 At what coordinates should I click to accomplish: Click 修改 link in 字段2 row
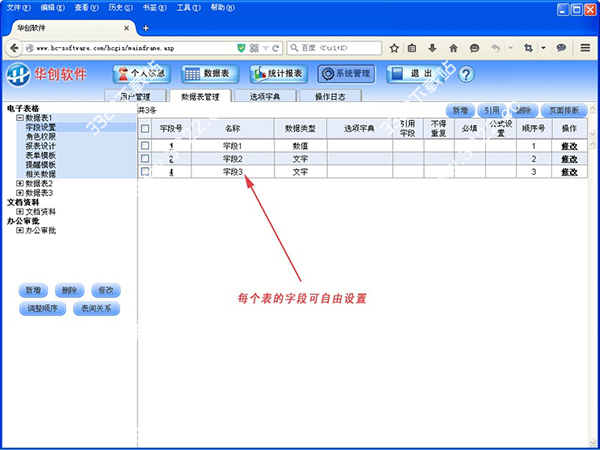click(x=569, y=159)
